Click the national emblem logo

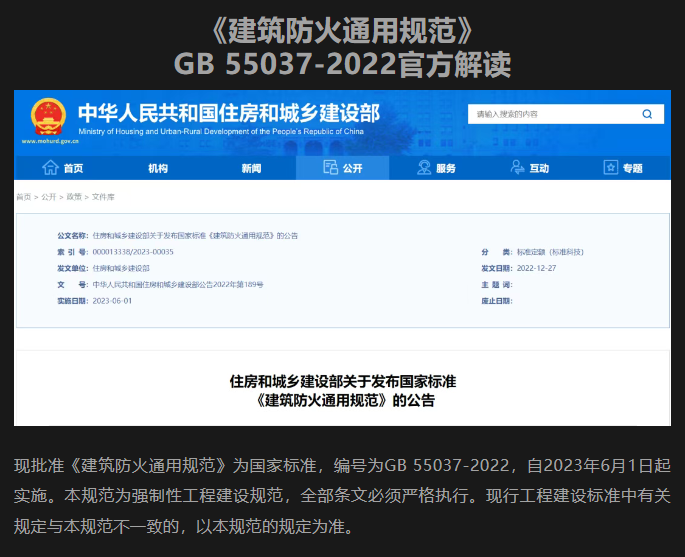[48, 117]
